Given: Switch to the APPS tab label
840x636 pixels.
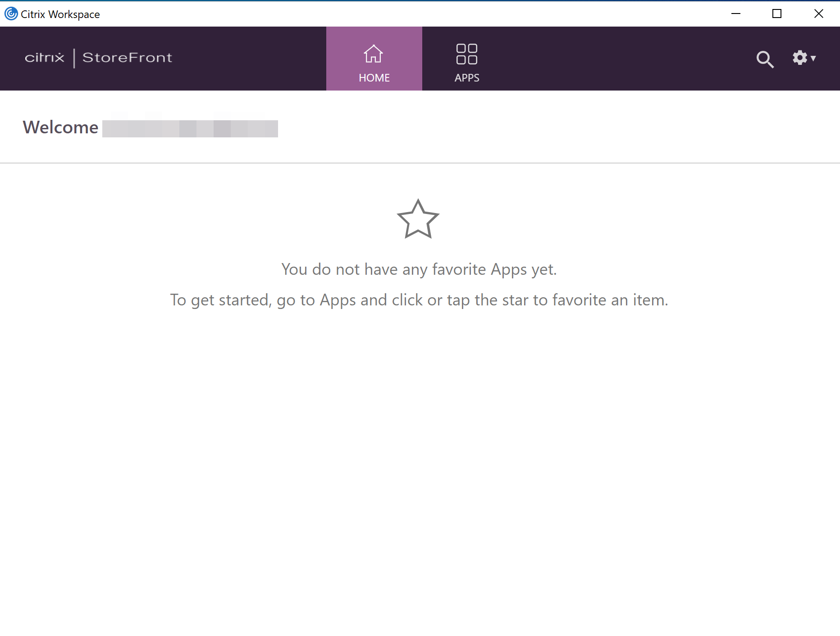Looking at the screenshot, I should coord(467,78).
